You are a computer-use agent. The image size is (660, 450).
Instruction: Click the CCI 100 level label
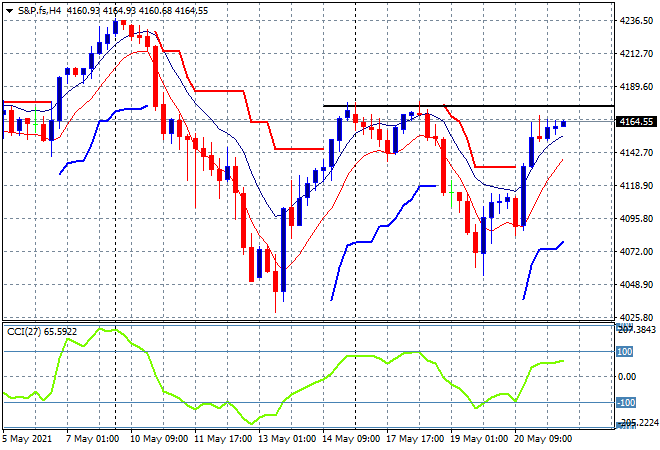(x=624, y=351)
